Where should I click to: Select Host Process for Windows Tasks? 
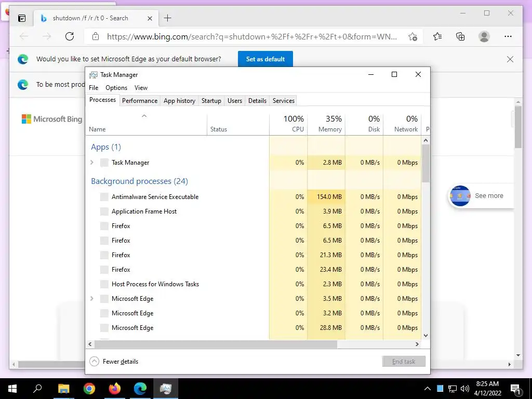click(x=254, y=284)
